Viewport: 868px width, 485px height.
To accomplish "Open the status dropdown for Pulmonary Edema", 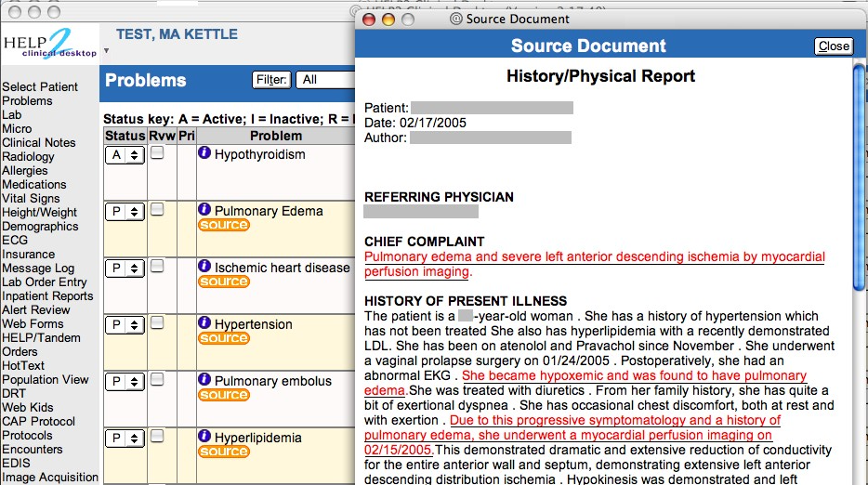I will click(125, 212).
